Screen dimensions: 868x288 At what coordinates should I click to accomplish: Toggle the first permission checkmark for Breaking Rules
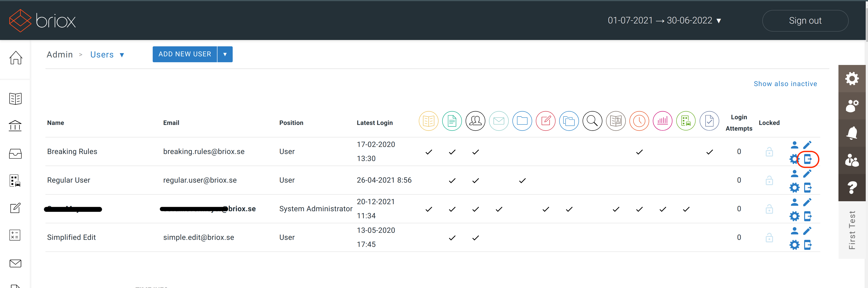429,151
